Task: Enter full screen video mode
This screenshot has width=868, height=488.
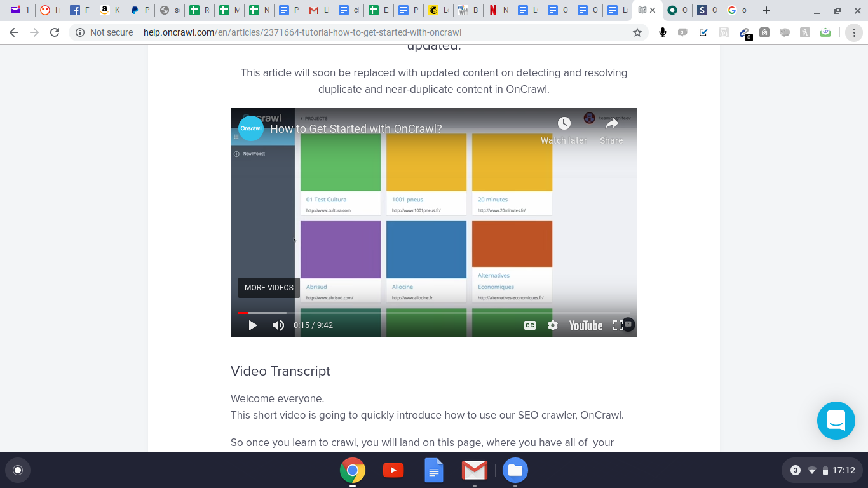Action: pos(618,325)
